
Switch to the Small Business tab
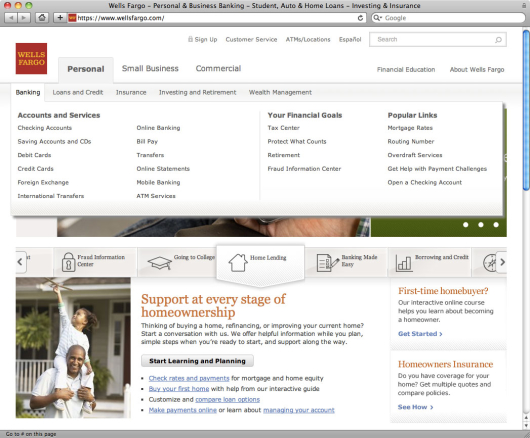pos(150,69)
